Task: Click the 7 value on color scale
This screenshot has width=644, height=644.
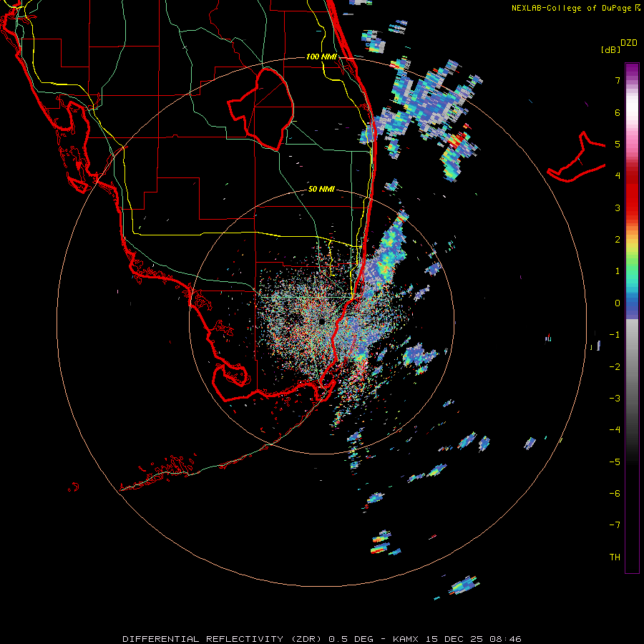Action: click(x=618, y=80)
